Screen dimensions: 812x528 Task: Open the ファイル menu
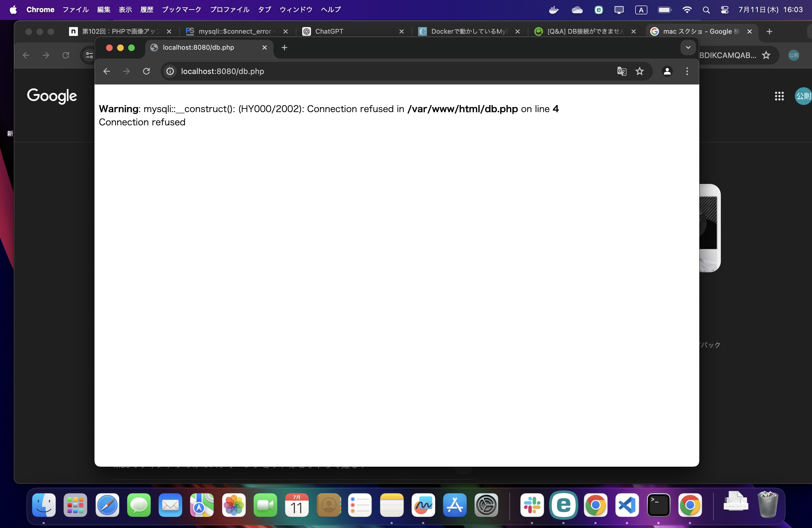[76, 10]
